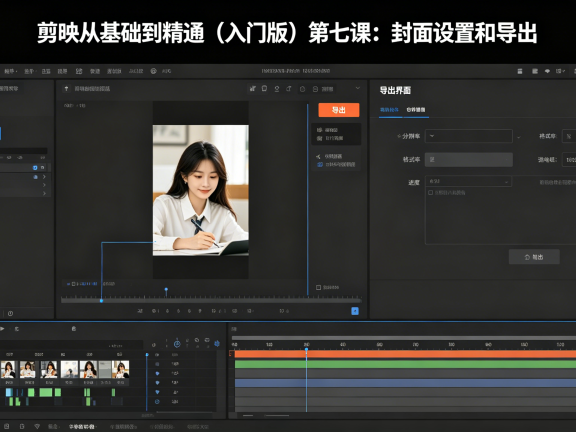Click the large green block in the audio strip
The height and width of the screenshot is (432, 576).
click(x=46, y=392)
